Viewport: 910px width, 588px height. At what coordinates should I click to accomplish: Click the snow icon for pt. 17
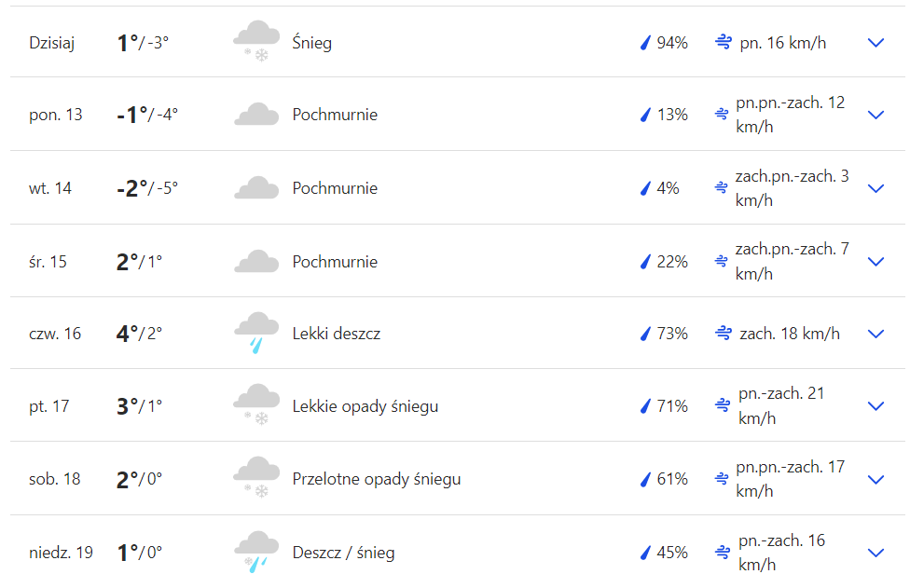[256, 406]
